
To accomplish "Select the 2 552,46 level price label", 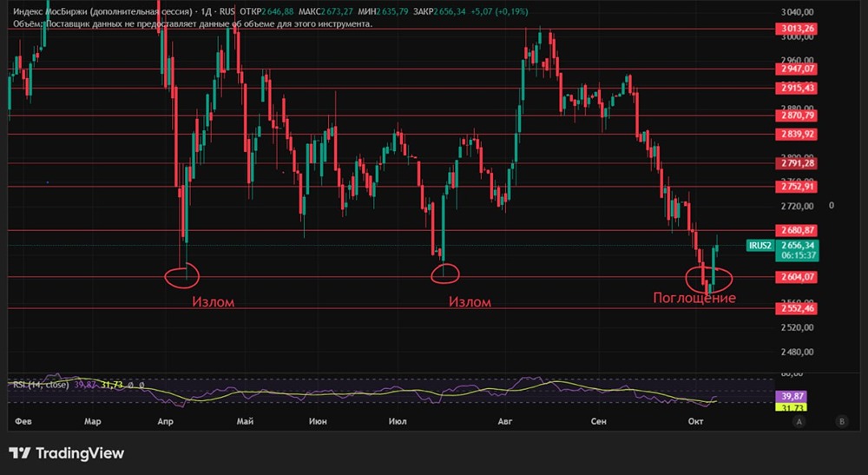I will (797, 308).
